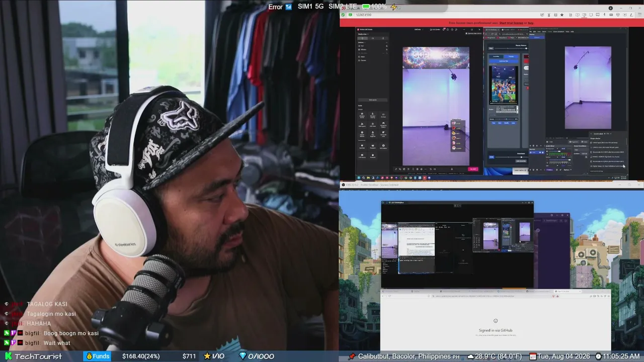Click the OBS camera preview of the room

(x=588, y=87)
